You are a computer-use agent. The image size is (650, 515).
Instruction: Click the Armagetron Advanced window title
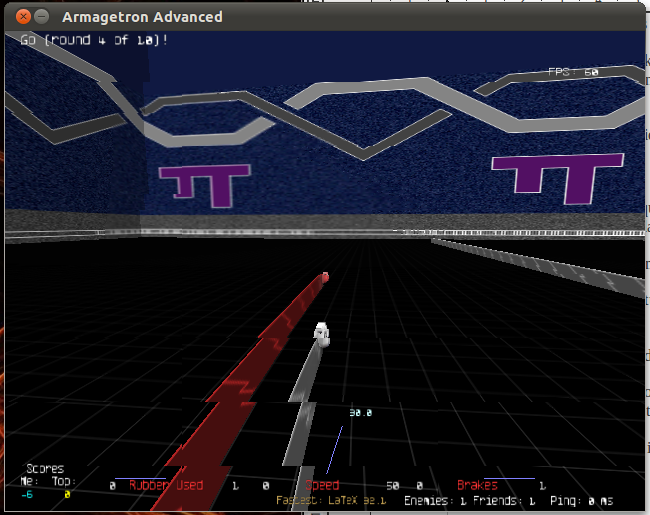(x=142, y=17)
